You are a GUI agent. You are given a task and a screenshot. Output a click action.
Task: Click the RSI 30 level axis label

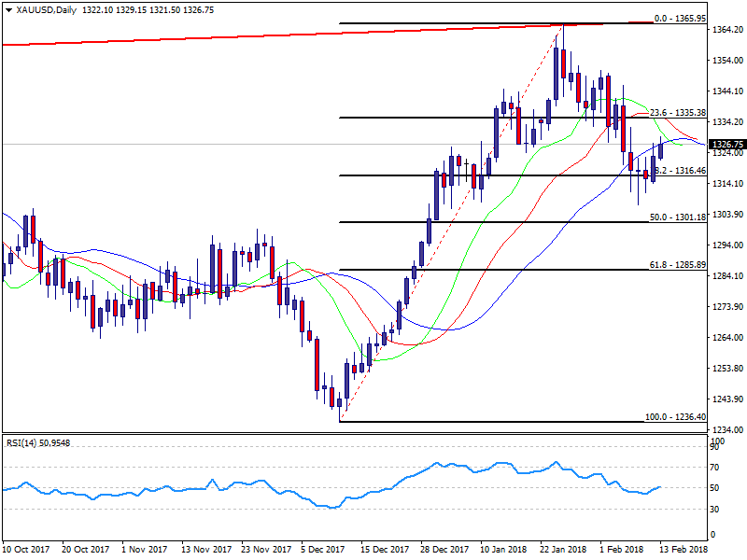(717, 509)
